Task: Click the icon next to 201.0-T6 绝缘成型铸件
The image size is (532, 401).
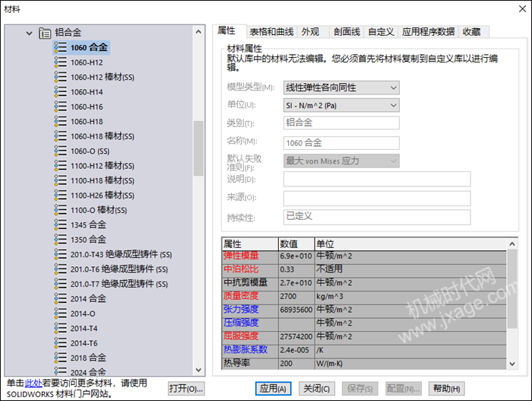Action: 60,269
